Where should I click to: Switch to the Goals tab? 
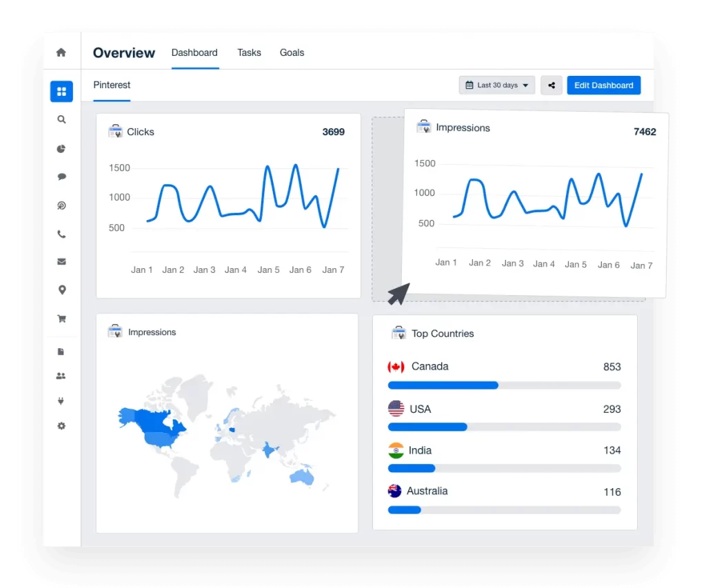point(292,52)
